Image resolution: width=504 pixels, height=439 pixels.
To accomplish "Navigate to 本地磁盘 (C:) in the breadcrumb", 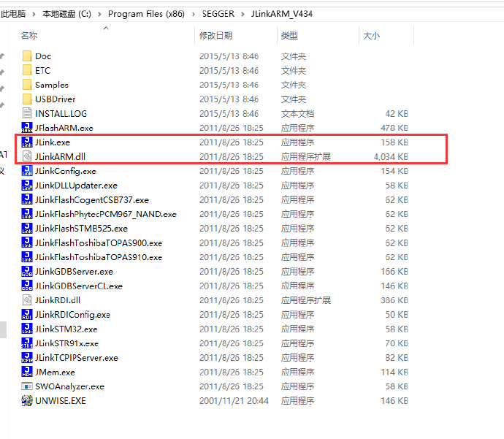I will click(x=67, y=14).
